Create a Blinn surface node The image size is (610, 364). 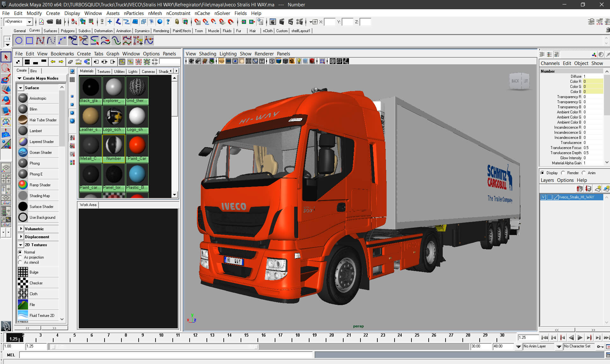coord(38,109)
